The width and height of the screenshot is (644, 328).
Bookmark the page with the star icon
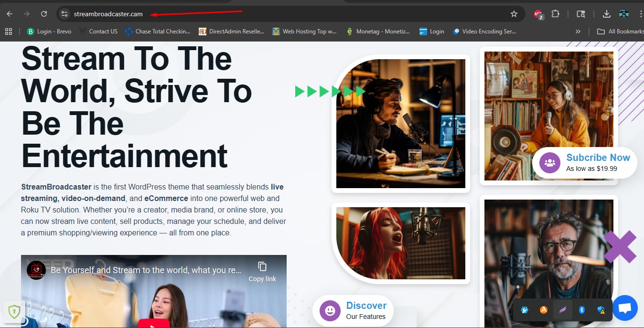(x=515, y=14)
